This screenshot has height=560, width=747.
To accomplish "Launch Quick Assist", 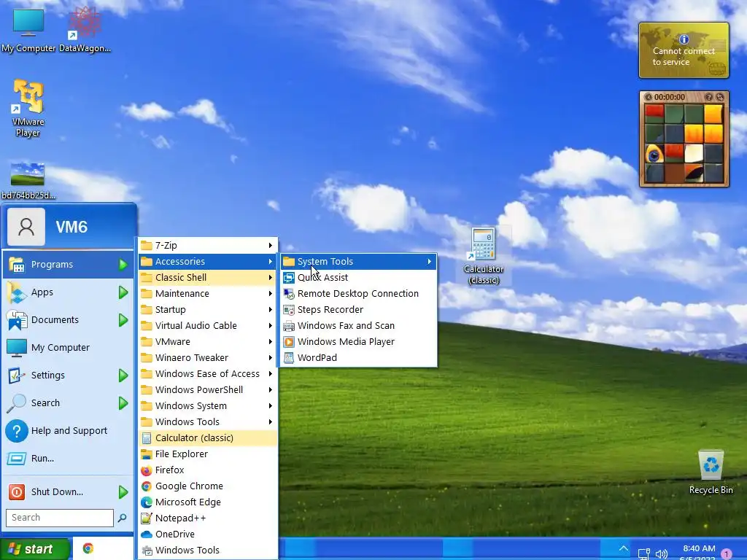I will click(x=358, y=277).
